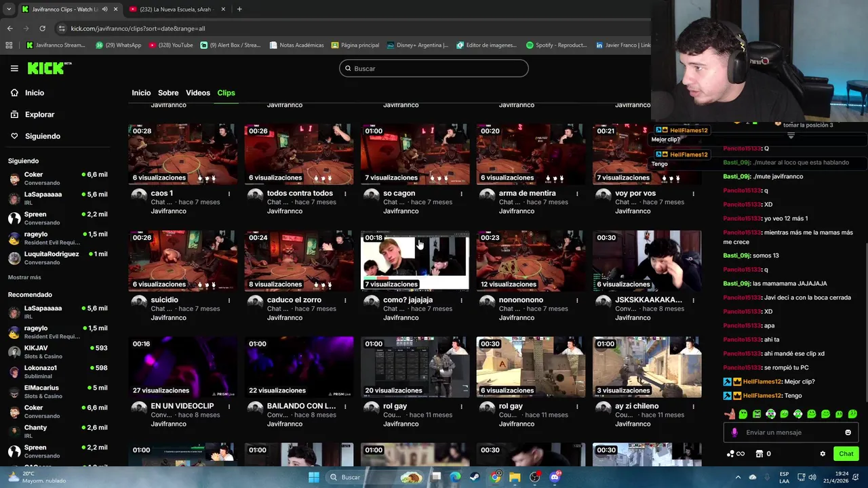Open options menu for clip 'nonononono'
Screen dimensions: 868x488
(577, 300)
